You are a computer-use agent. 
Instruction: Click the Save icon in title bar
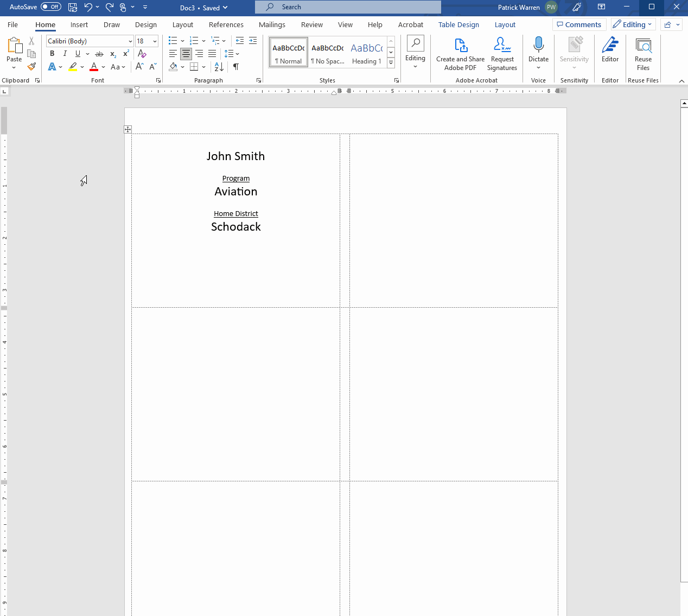[x=73, y=7]
